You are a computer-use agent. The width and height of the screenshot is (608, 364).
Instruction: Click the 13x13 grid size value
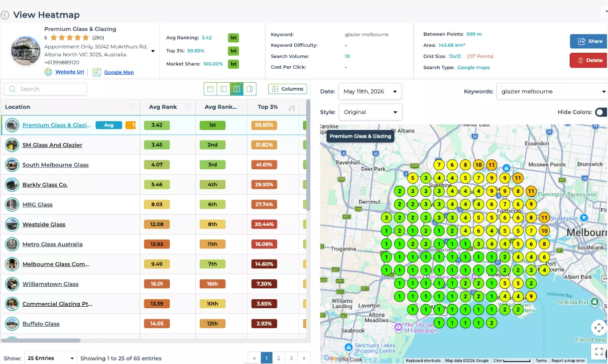point(455,57)
